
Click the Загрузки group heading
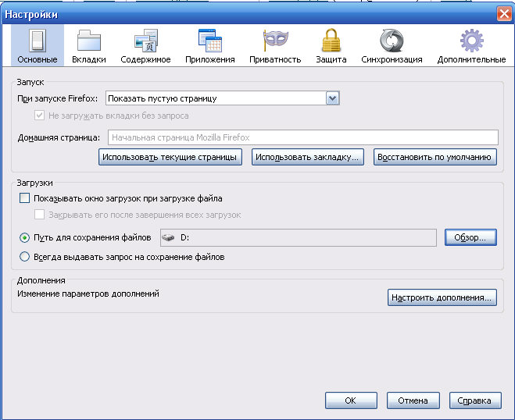(x=34, y=183)
